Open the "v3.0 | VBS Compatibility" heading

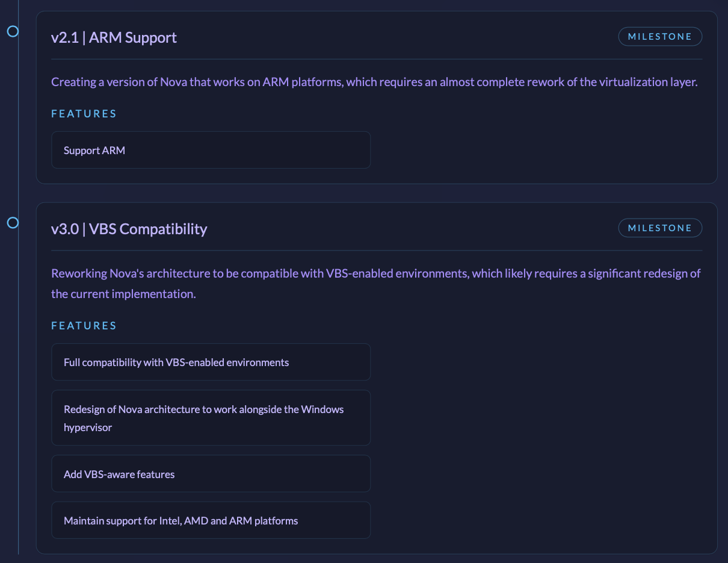[129, 229]
